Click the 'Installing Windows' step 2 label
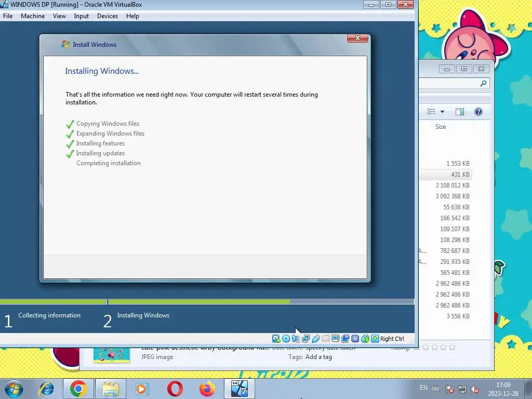The width and height of the screenshot is (532, 399). (x=143, y=315)
